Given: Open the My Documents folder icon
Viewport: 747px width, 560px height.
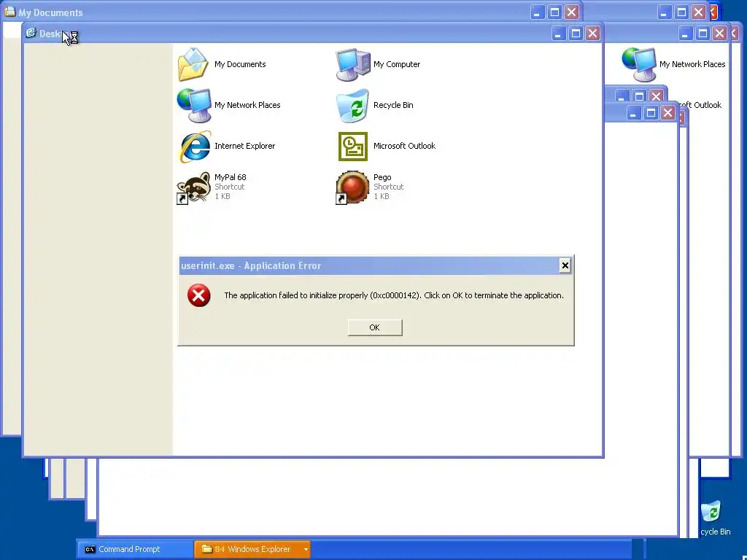Looking at the screenshot, I should click(193, 64).
